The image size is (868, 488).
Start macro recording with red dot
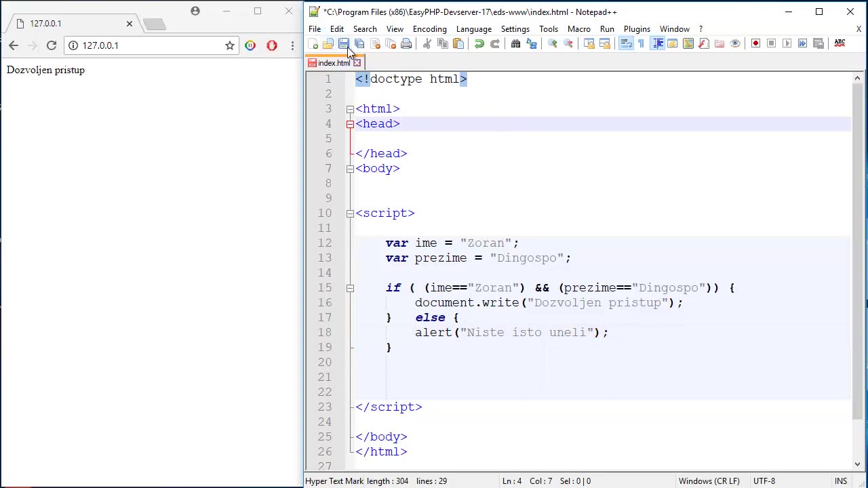[756, 43]
